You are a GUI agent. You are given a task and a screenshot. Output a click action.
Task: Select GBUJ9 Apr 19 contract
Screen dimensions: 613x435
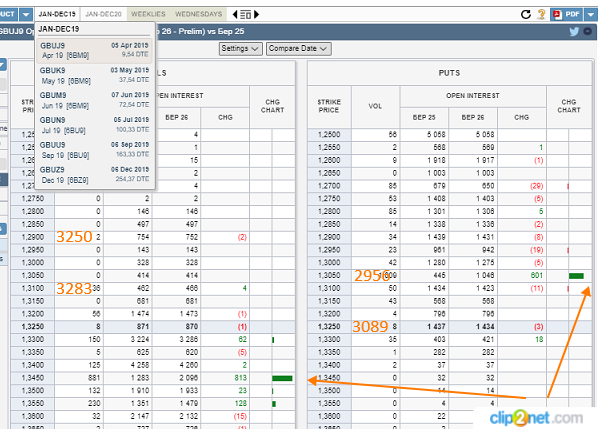[95, 50]
